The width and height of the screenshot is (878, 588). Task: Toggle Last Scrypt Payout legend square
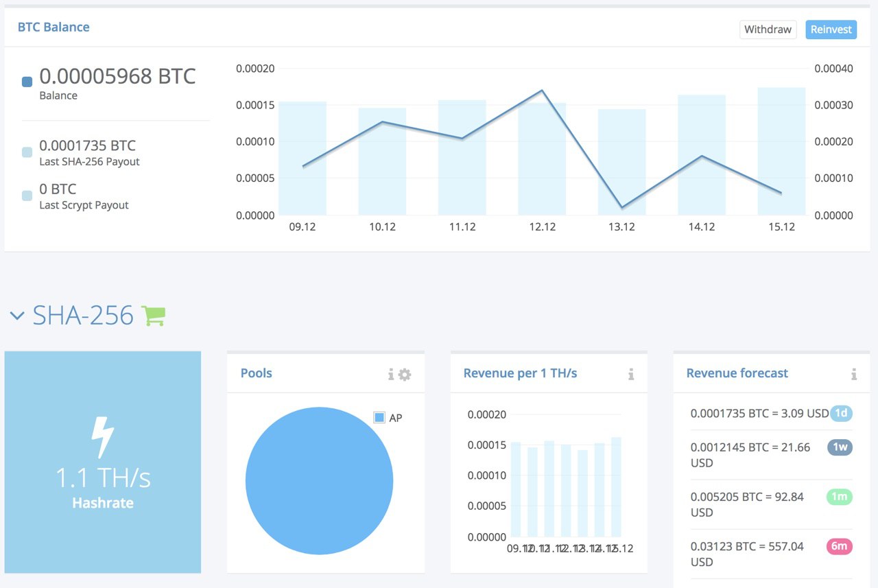tap(27, 196)
